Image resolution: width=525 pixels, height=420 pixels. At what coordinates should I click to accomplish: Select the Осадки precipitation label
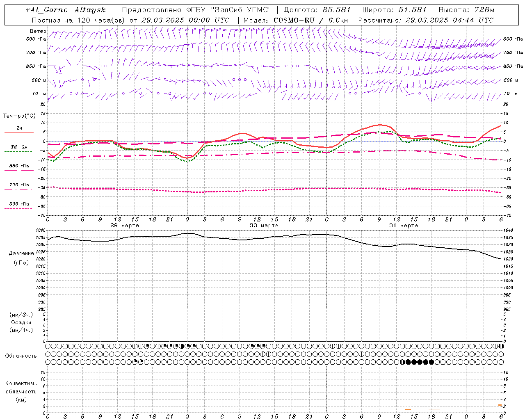[x=21, y=322]
